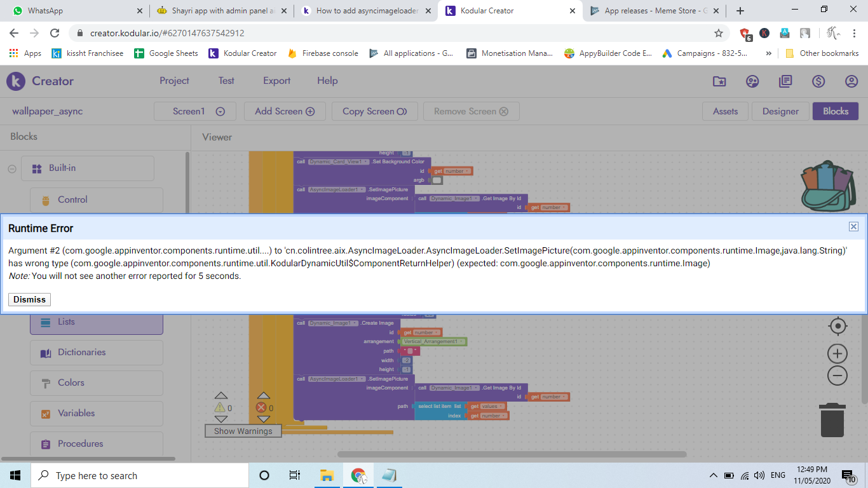This screenshot has width=868, height=488.
Task: Dismiss the runtime error message
Action: pos(29,299)
